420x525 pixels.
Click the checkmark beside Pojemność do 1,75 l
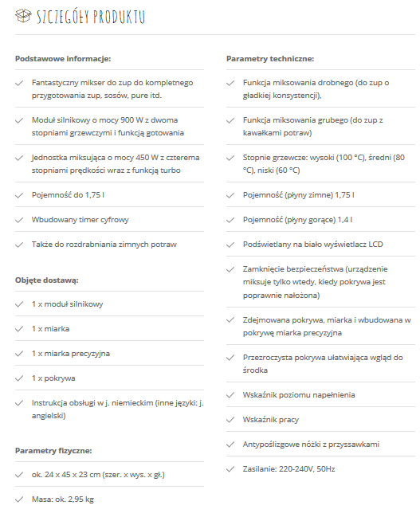(19, 195)
